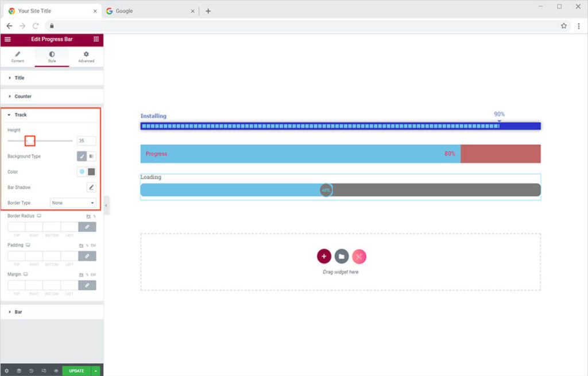This screenshot has width=588, height=376.
Task: Switch to the Advanced tab
Action: [x=86, y=57]
